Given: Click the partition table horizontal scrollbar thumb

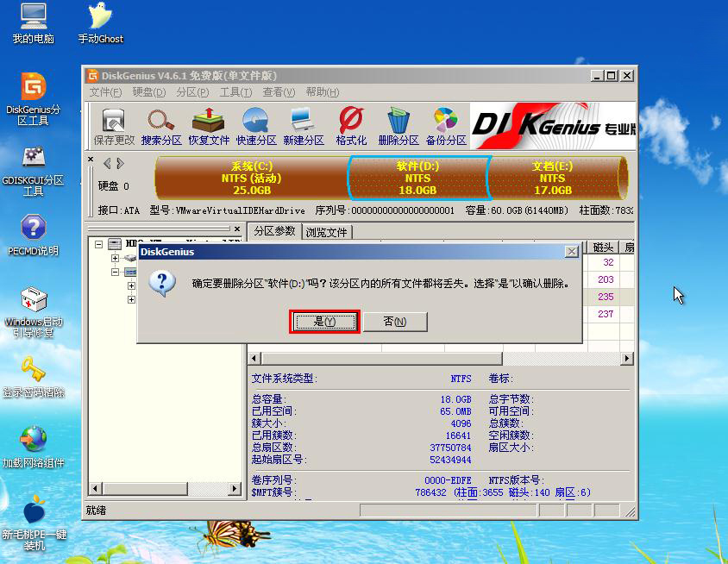Looking at the screenshot, I should point(381,359).
